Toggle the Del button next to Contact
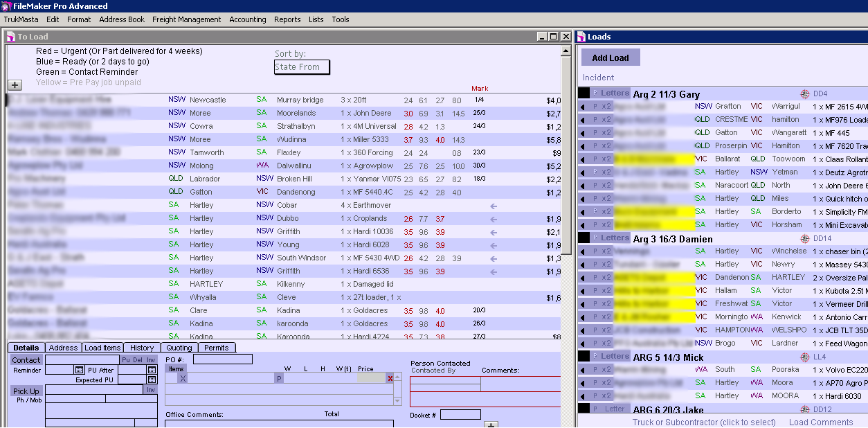Image resolution: width=868 pixels, height=428 pixels. pyautogui.click(x=137, y=359)
